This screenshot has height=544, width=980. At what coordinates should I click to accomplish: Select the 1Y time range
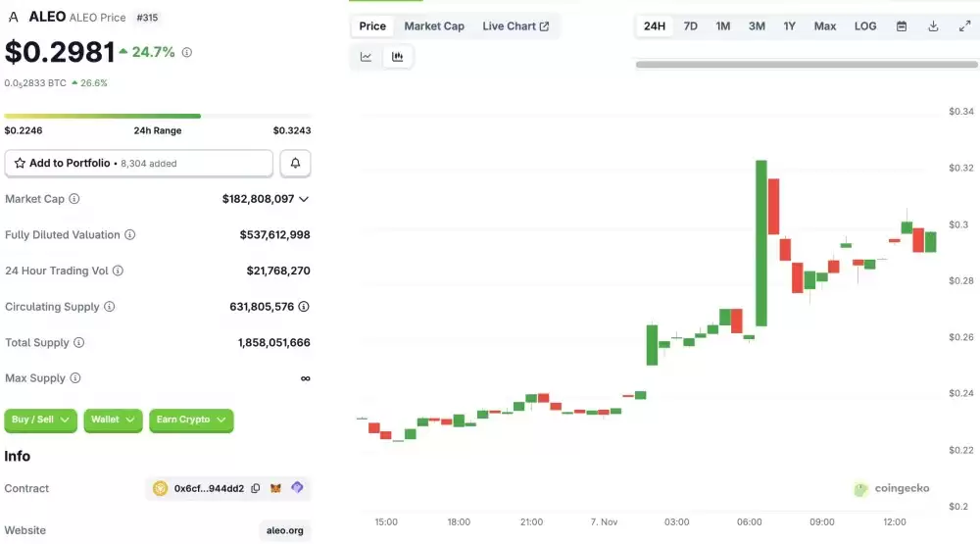click(x=789, y=26)
